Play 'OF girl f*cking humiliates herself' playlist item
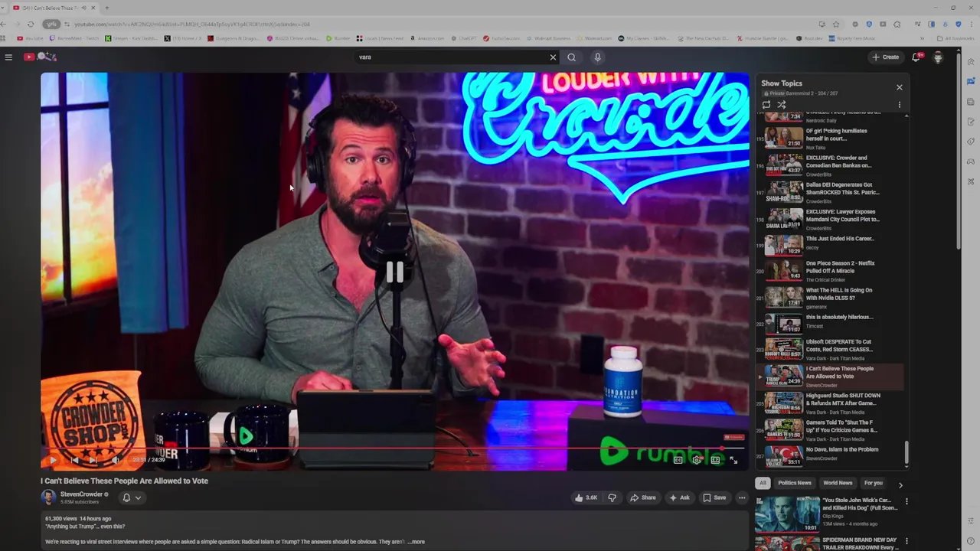 point(831,138)
